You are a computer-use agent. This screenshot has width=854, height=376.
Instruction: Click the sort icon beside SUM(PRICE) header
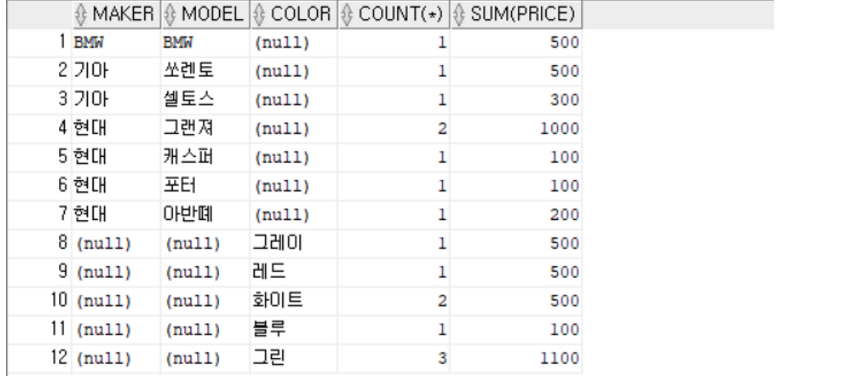tap(460, 14)
